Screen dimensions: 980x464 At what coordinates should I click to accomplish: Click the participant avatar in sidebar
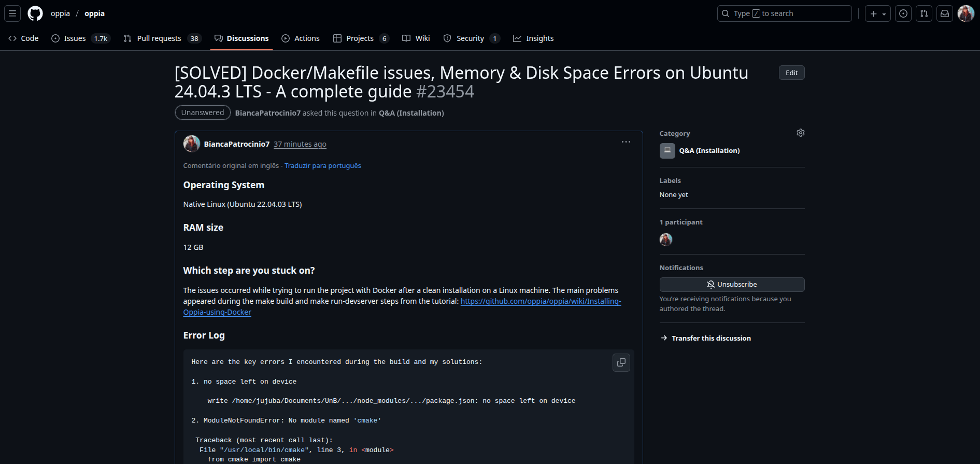point(665,240)
